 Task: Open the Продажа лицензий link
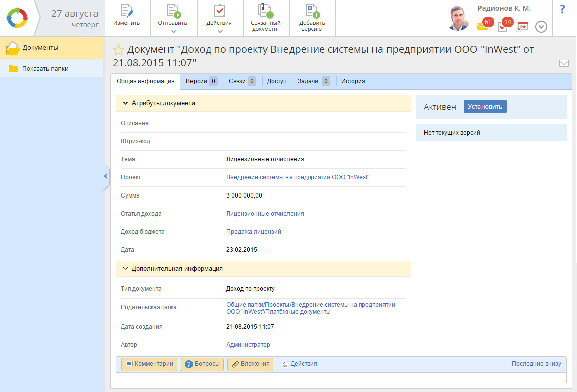[x=254, y=232]
